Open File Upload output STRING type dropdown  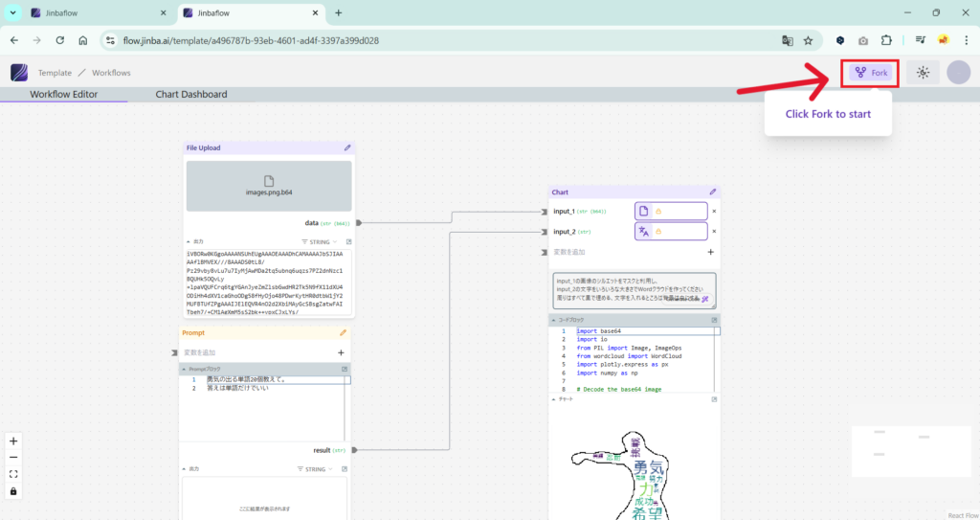click(x=319, y=242)
